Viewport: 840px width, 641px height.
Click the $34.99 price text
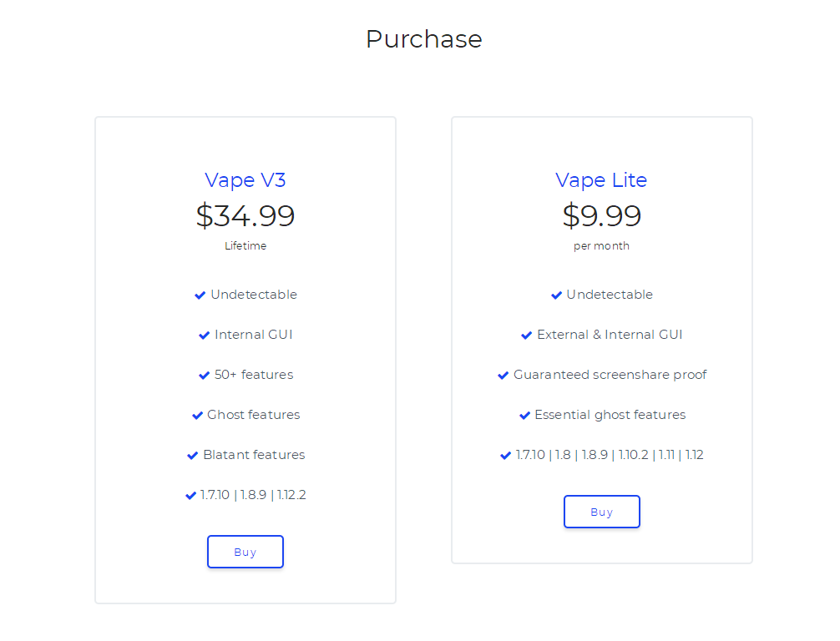pos(245,216)
